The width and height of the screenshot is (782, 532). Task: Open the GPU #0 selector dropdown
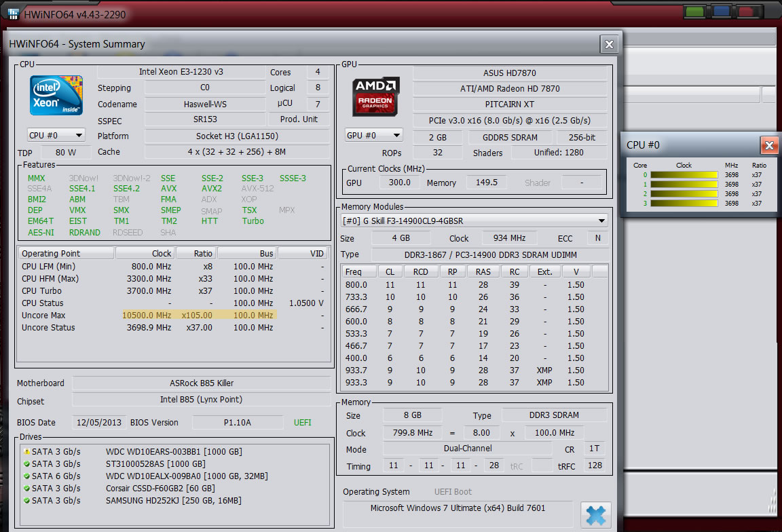(x=373, y=135)
